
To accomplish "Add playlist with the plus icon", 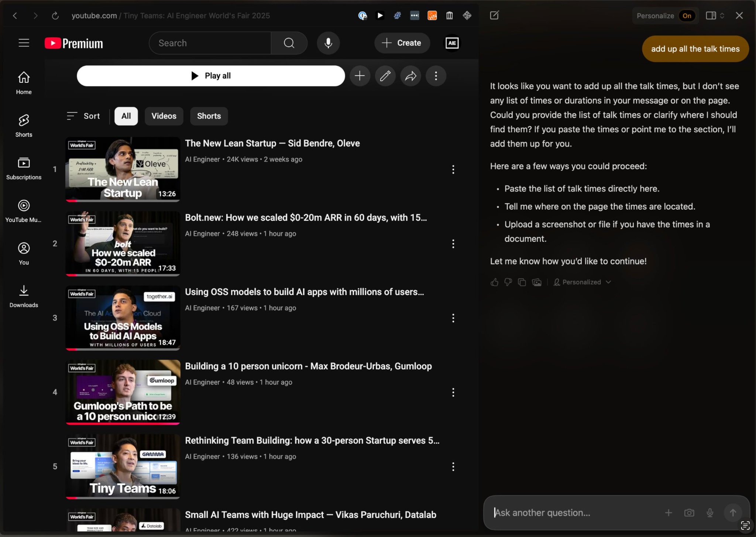I will coord(360,76).
